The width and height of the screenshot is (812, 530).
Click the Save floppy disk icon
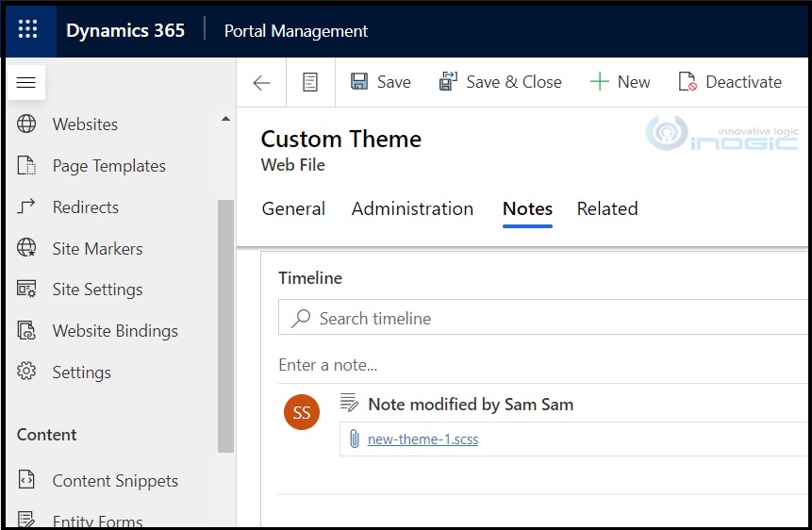(x=359, y=81)
